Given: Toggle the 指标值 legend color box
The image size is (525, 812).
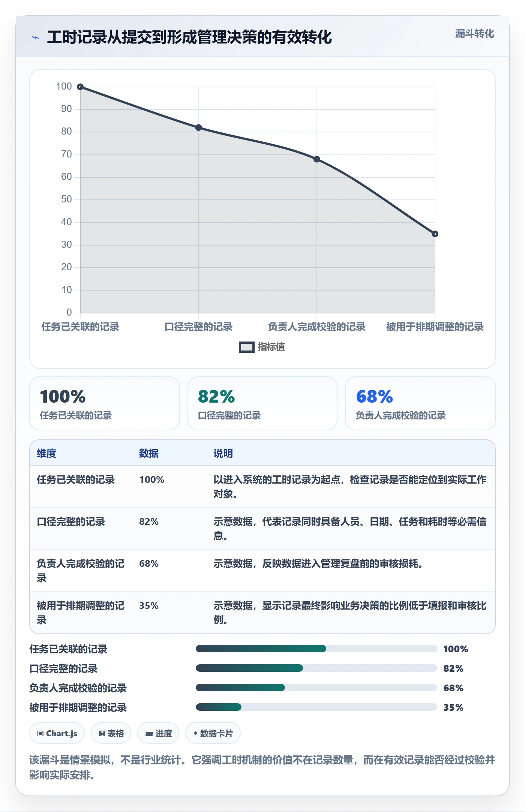Looking at the screenshot, I should click(x=246, y=347).
